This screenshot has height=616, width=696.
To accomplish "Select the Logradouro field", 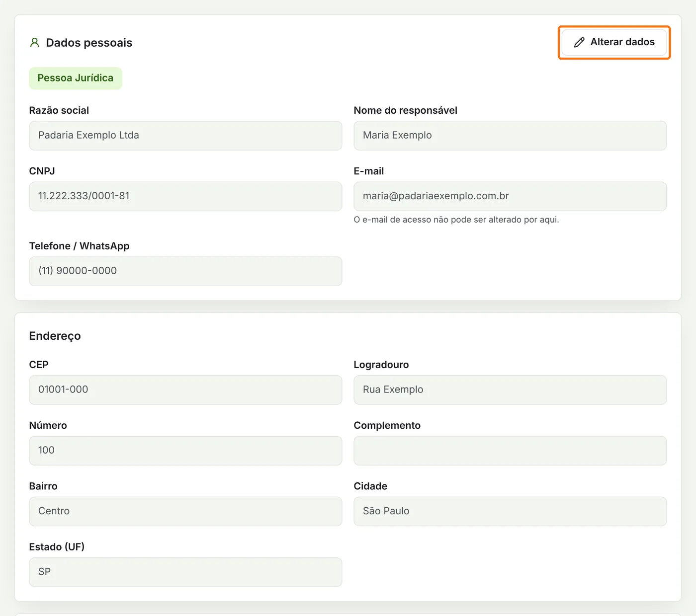I will (510, 390).
